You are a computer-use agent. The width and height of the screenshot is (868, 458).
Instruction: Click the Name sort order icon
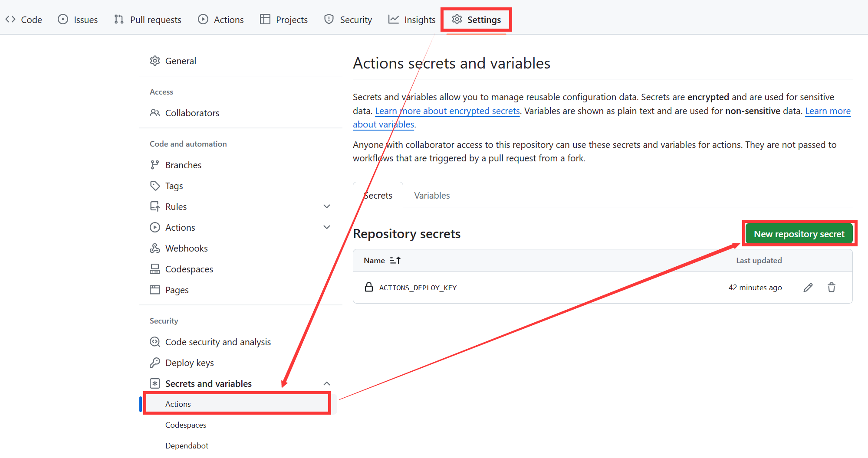(395, 260)
